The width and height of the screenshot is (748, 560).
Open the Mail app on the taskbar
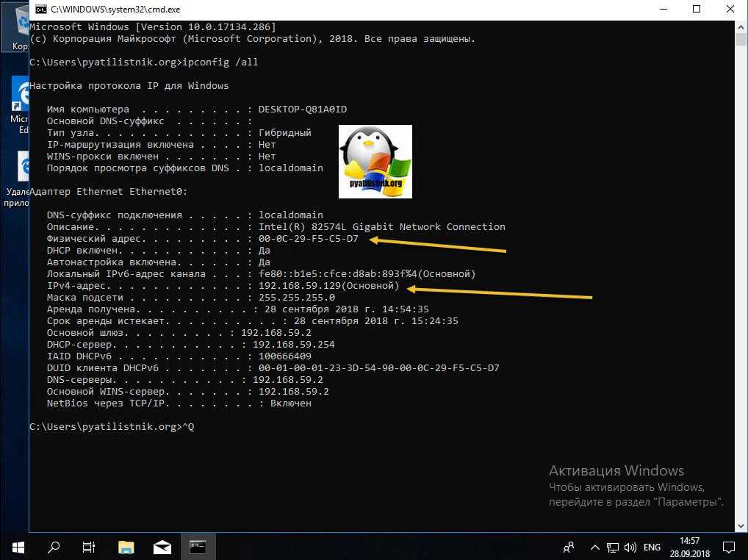[x=162, y=547]
